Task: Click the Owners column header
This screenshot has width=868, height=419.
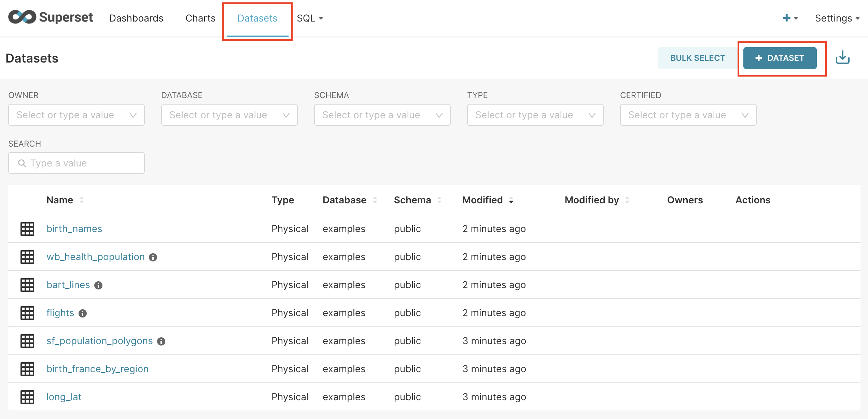Action: tap(685, 200)
